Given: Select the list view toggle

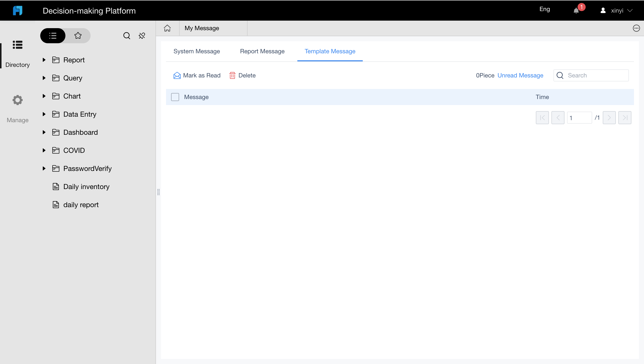Looking at the screenshot, I should pyautogui.click(x=53, y=36).
